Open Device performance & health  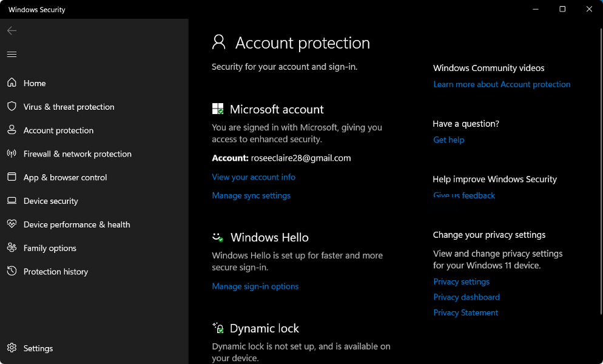[x=12, y=224]
